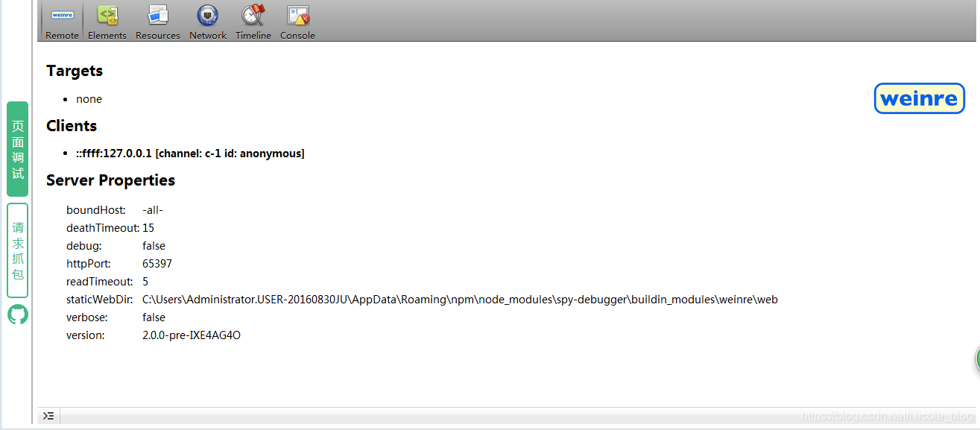Click the verbose value false

[154, 317]
